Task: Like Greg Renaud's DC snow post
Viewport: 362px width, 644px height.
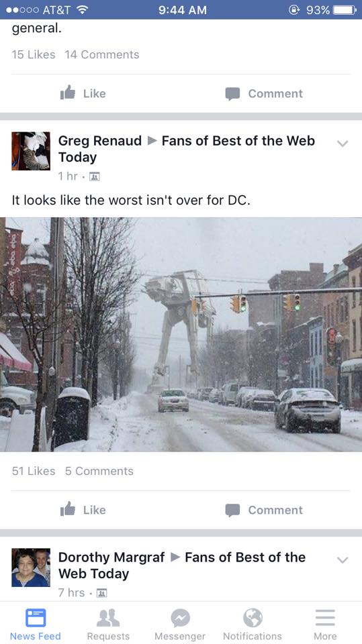Action: pyautogui.click(x=83, y=510)
